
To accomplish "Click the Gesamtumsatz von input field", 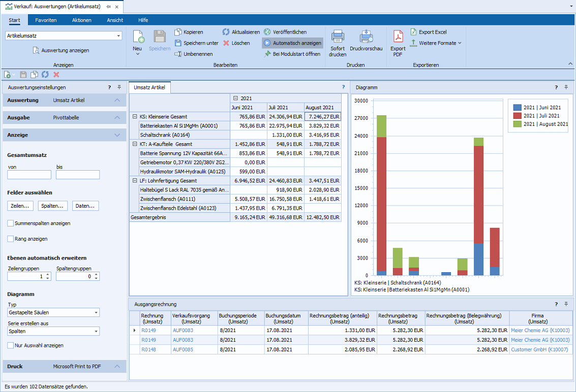I will (x=29, y=175).
